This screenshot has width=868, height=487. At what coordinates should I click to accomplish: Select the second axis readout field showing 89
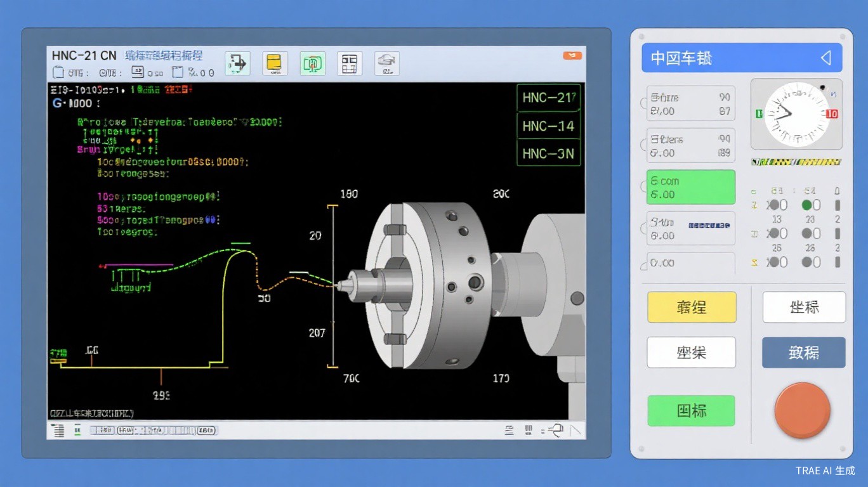pos(691,145)
